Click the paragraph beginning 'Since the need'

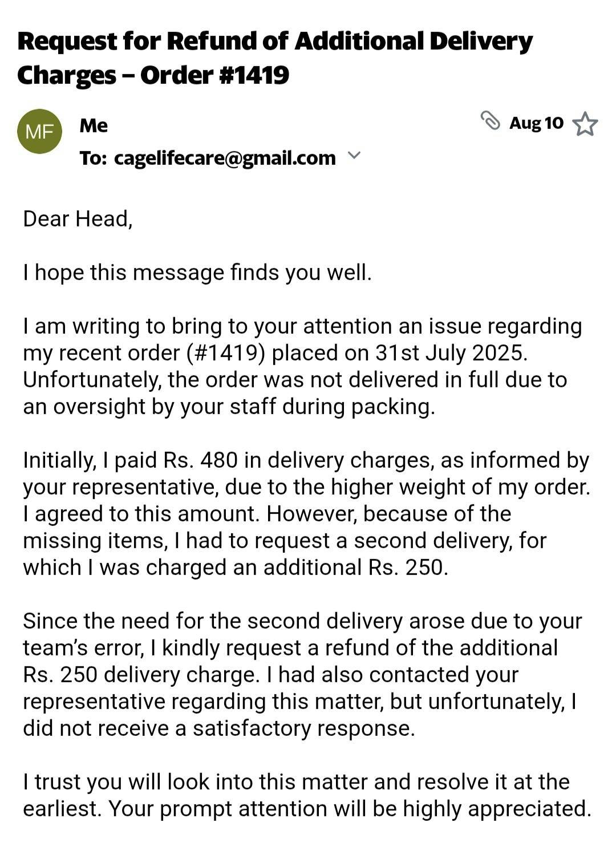[302, 674]
